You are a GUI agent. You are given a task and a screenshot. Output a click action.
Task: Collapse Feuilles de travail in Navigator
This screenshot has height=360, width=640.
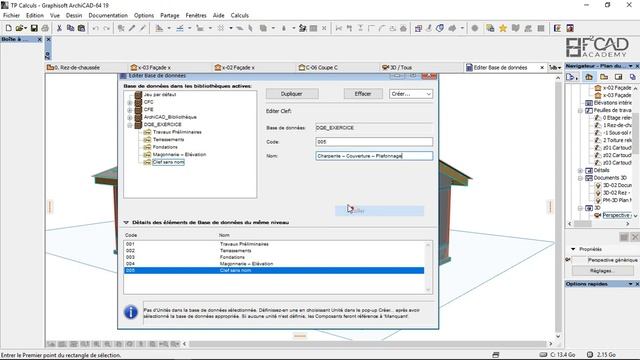(x=580, y=111)
